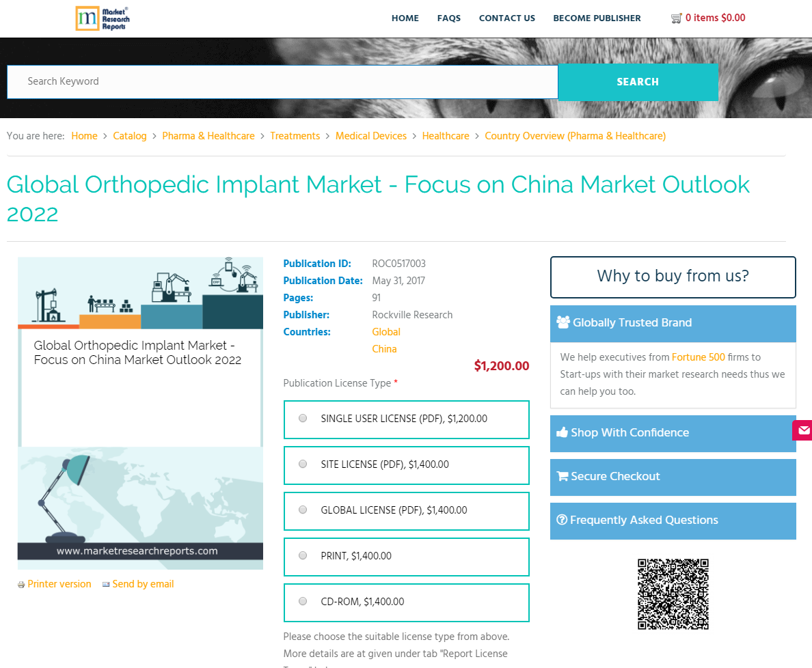
Task: Open the BECOME PUBLISHER menu item
Action: click(x=597, y=18)
